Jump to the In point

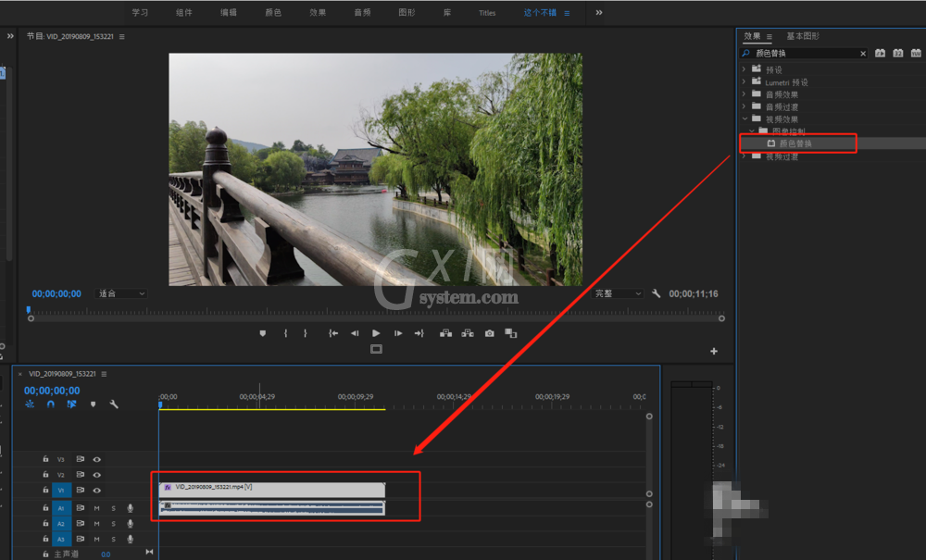[333, 333]
